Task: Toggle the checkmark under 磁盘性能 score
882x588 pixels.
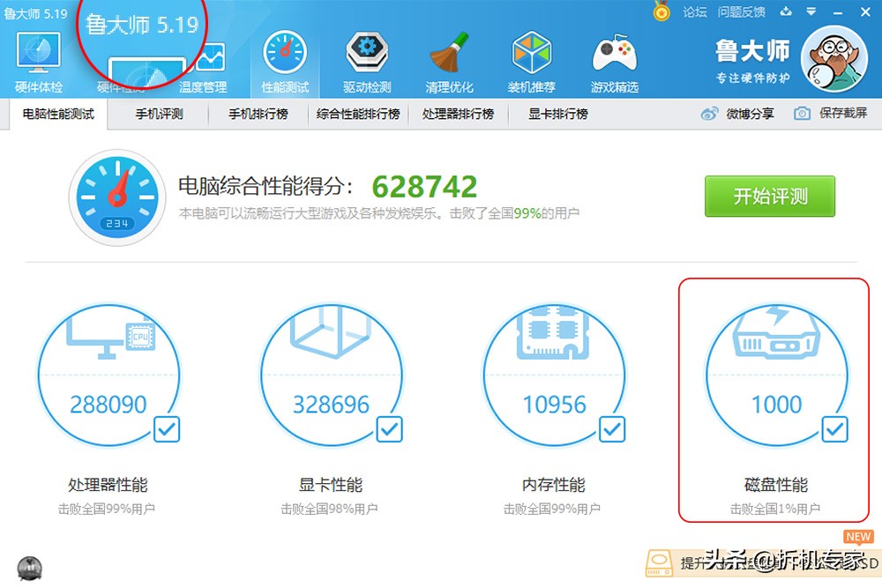Action: (834, 429)
